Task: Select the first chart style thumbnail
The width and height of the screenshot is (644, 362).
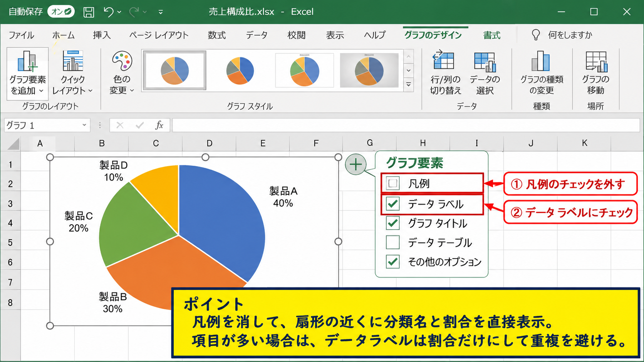Action: point(174,70)
